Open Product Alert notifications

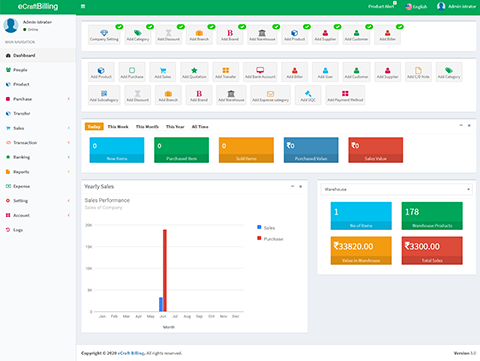(x=382, y=6)
